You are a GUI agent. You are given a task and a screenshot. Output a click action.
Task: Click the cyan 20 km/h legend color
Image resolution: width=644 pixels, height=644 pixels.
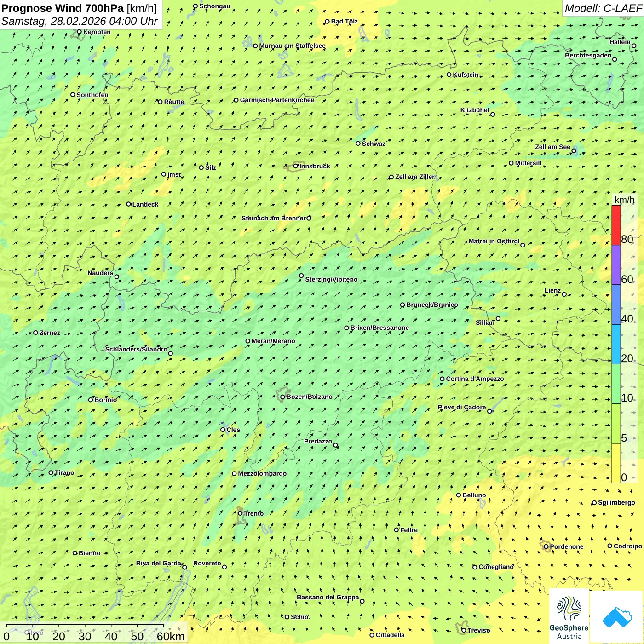pyautogui.click(x=616, y=344)
